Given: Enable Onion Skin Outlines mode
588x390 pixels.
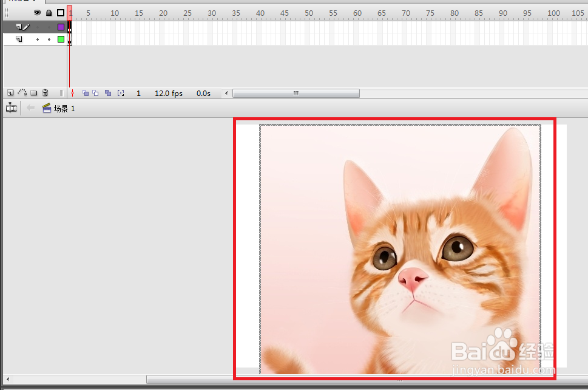Looking at the screenshot, I should point(96,93).
